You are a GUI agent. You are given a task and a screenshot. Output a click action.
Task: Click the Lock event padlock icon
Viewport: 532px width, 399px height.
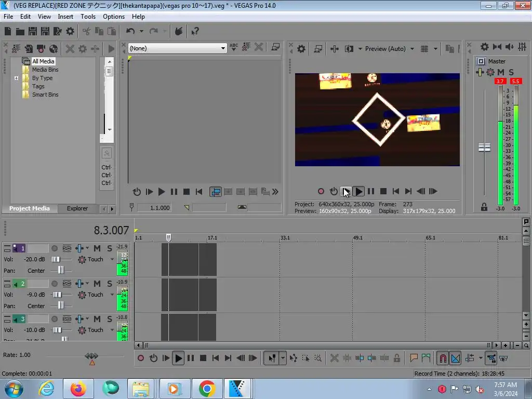click(x=396, y=358)
